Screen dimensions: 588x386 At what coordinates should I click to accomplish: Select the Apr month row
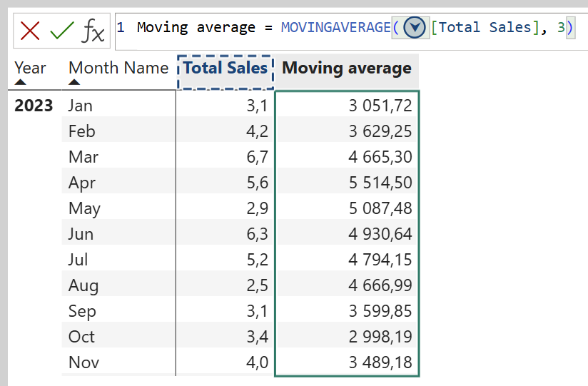coord(82,183)
